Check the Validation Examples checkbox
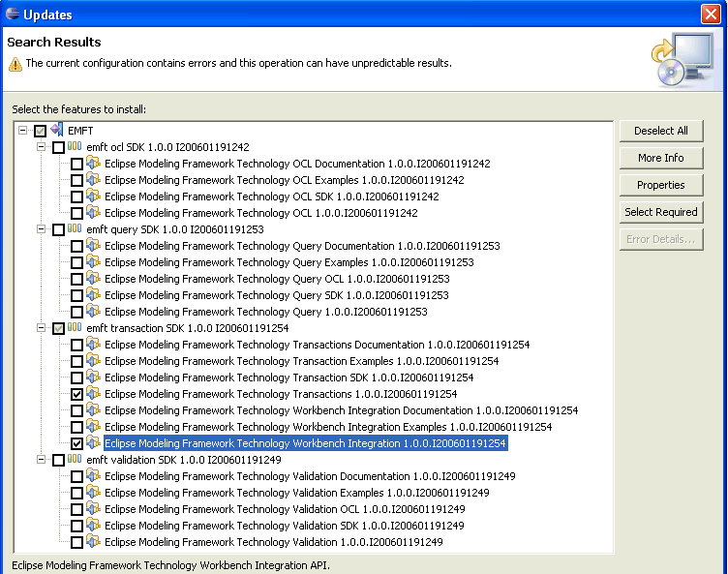 (x=77, y=494)
